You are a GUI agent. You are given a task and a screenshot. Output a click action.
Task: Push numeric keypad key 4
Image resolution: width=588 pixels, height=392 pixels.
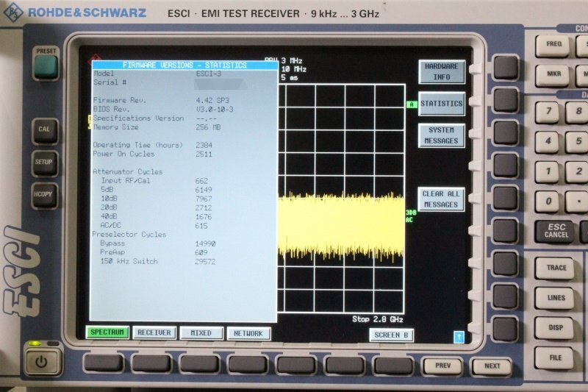click(x=549, y=142)
